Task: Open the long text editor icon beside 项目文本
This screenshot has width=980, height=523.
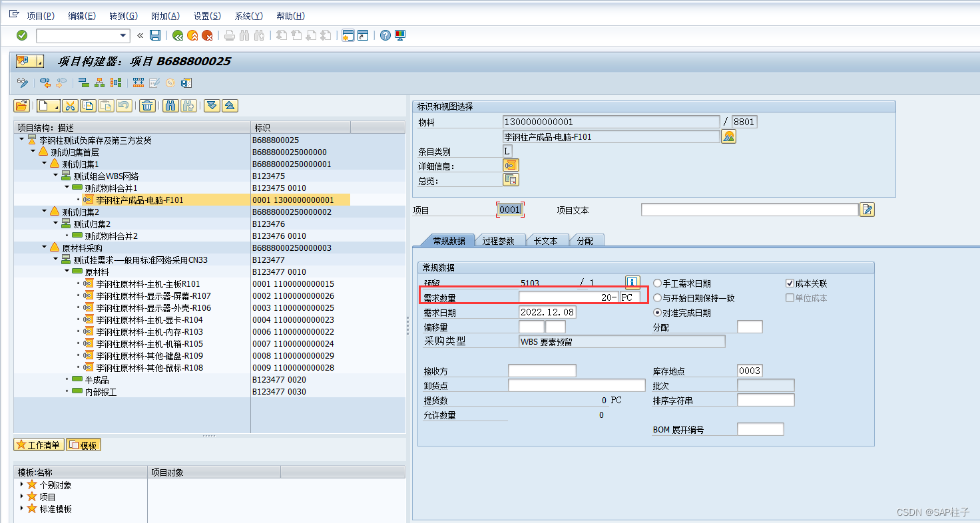Action: pos(867,210)
